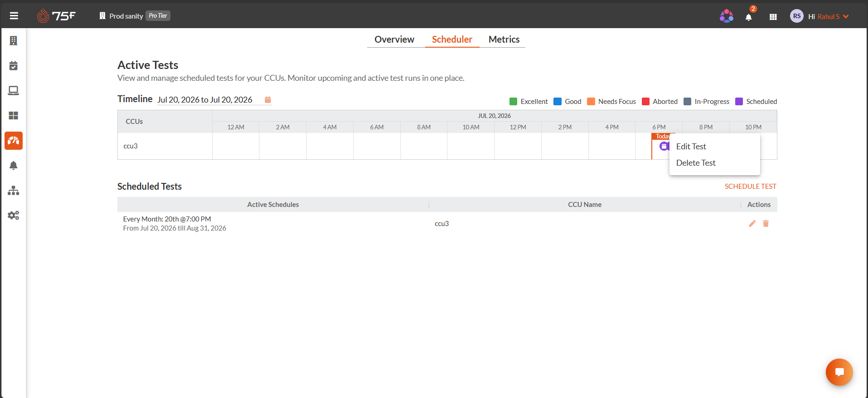868x398 pixels.
Task: Open notifications bell with badge 2
Action: point(749,17)
